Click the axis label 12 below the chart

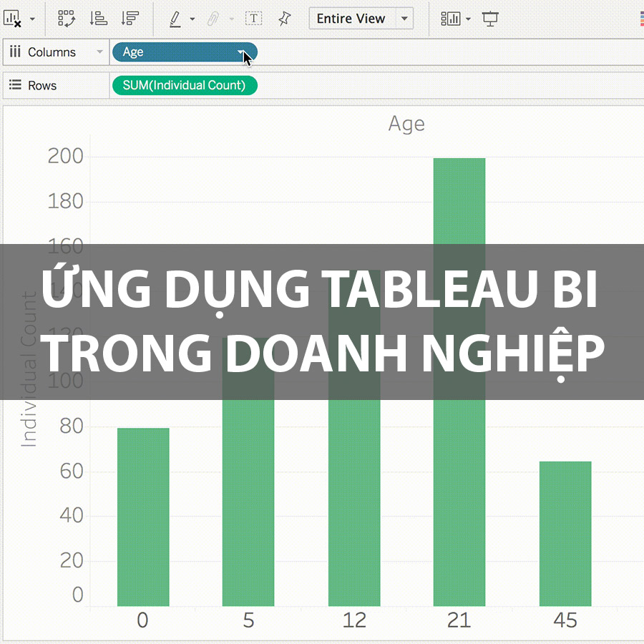[x=354, y=620]
